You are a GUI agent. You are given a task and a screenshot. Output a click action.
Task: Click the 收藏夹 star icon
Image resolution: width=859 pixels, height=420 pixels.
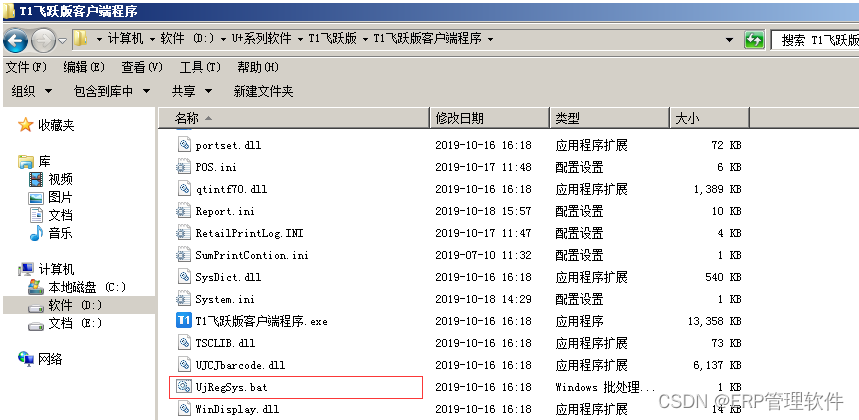tap(25, 125)
